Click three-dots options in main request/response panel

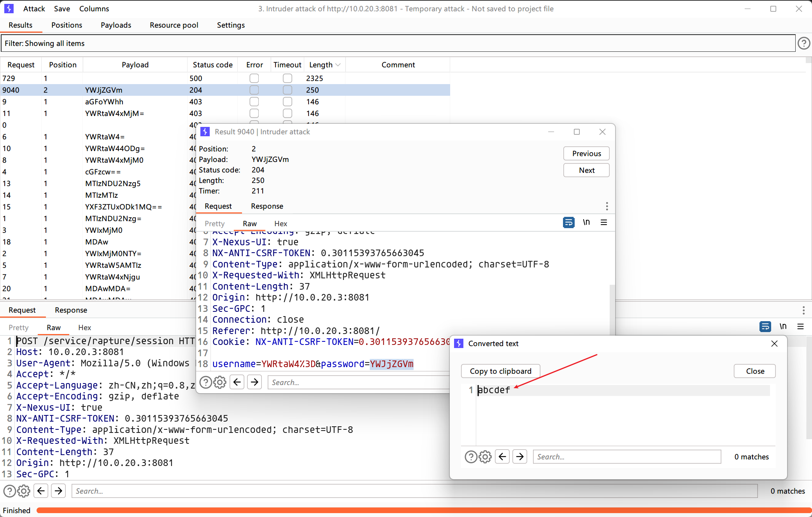click(x=803, y=310)
